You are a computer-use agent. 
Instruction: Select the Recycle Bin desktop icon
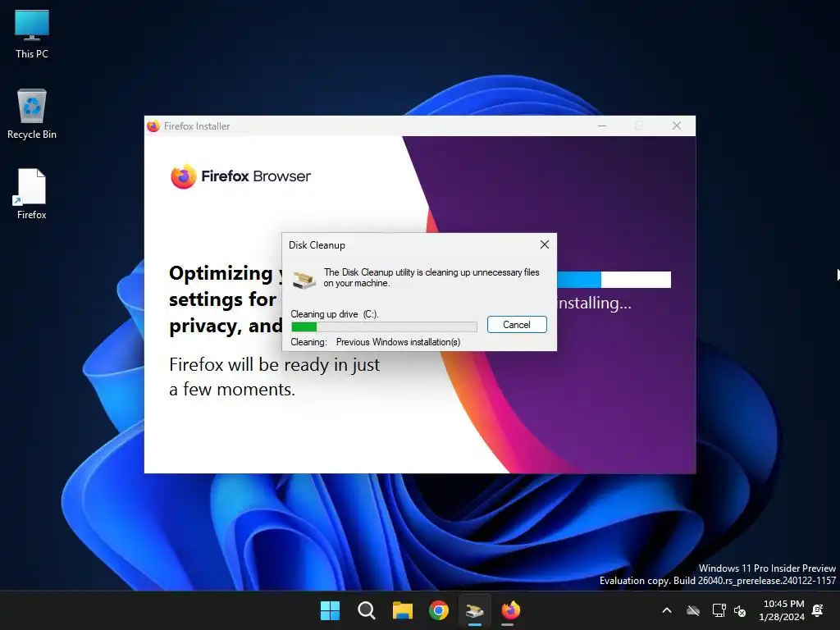click(32, 114)
